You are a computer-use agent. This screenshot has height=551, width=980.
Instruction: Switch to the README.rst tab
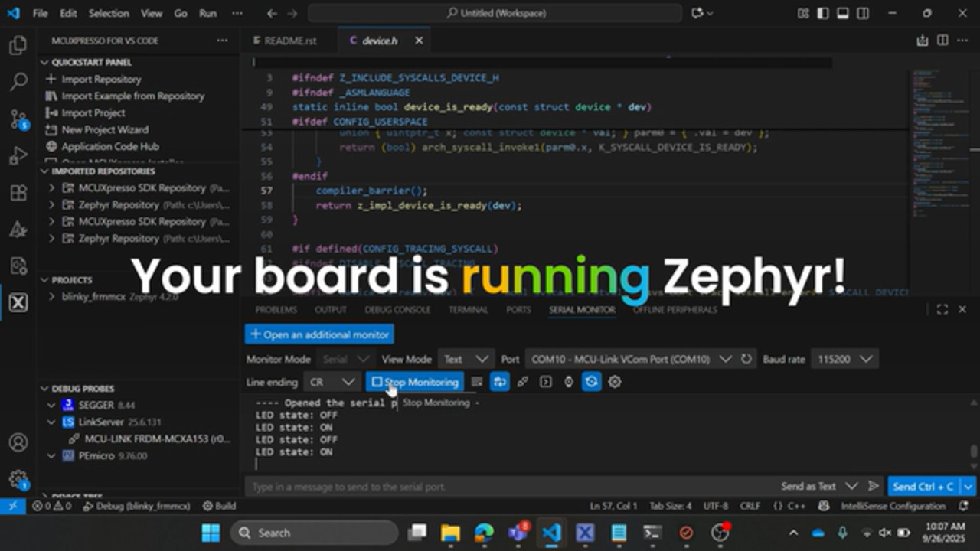point(290,41)
